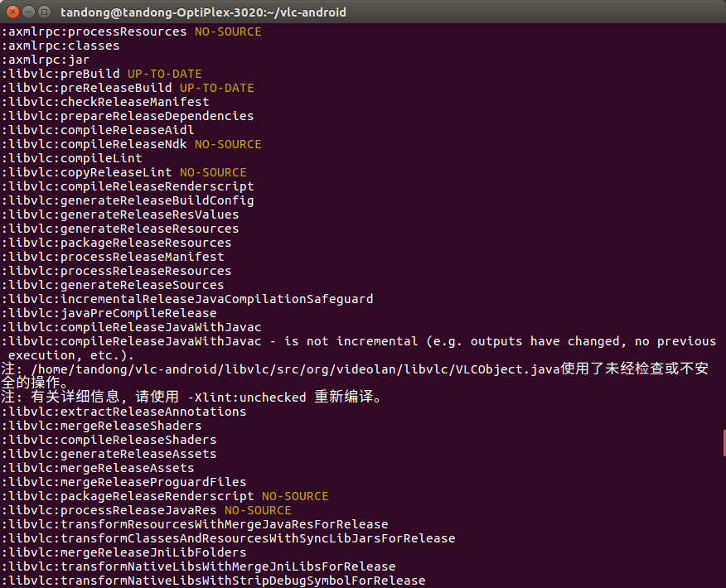Screen dimensions: 726x588
Task: Select the line :libvlc:generateReleaseAssets
Action: 109,454
